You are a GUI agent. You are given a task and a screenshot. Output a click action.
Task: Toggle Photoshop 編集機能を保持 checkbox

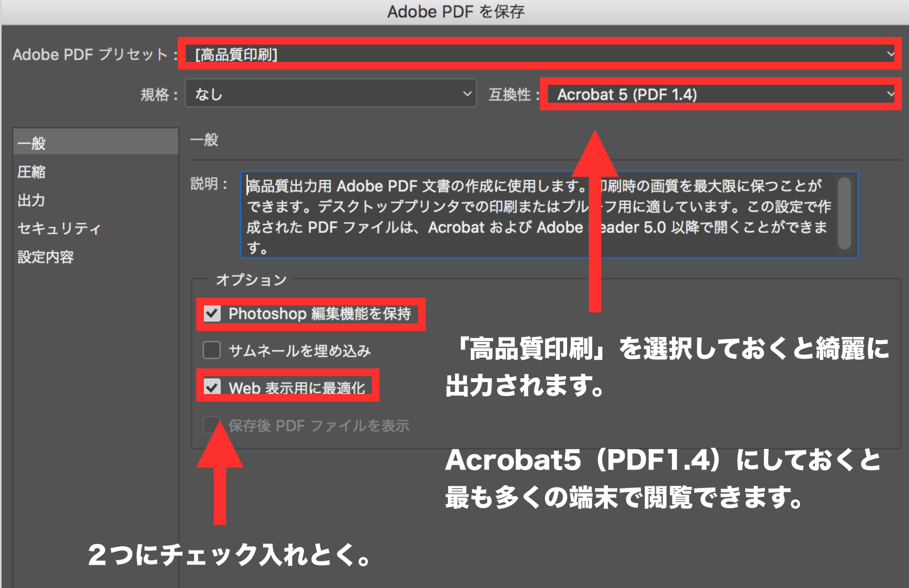(212, 314)
